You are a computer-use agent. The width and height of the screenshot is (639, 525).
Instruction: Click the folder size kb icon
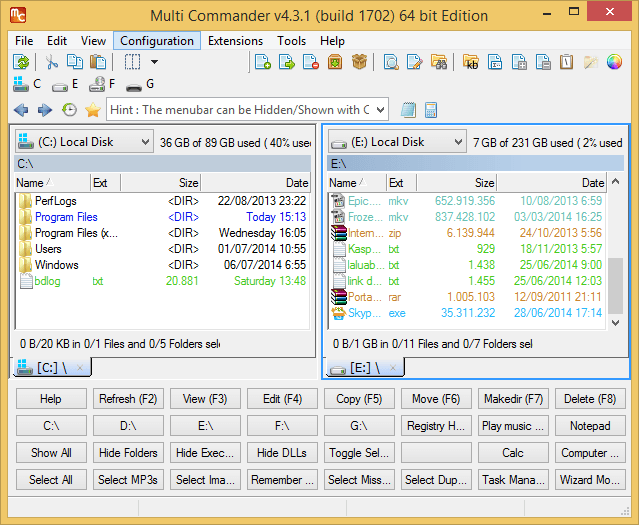tap(471, 62)
